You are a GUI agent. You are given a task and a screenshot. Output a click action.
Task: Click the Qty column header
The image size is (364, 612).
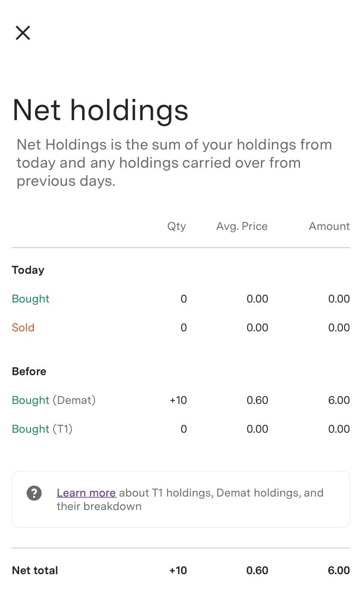[x=176, y=226]
